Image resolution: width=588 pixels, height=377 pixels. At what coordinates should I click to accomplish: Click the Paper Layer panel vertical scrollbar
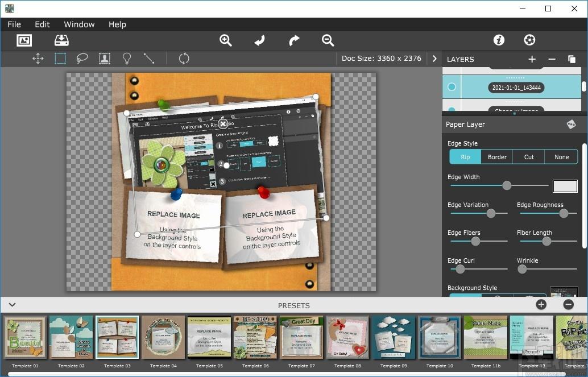(584, 195)
